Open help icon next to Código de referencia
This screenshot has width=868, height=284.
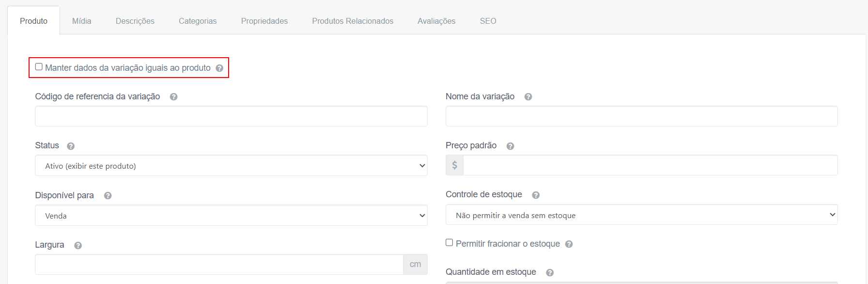(173, 97)
